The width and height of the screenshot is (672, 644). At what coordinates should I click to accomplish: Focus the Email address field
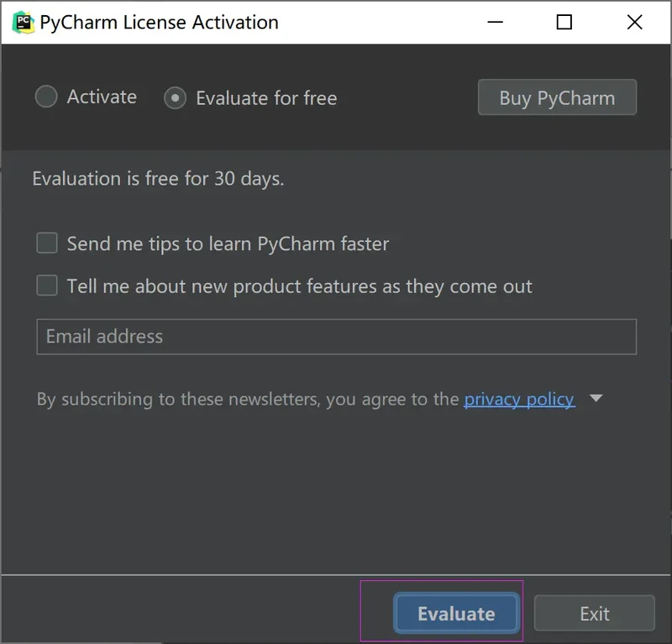[x=336, y=337]
